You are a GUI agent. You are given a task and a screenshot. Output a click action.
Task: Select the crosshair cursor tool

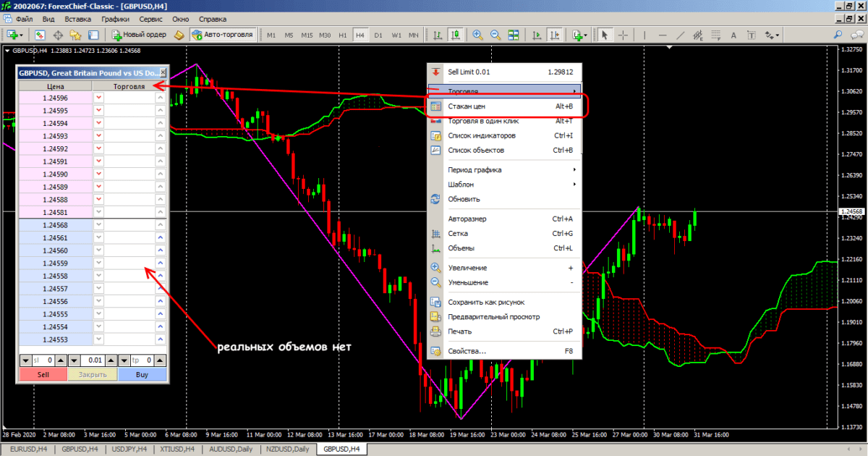tap(623, 35)
